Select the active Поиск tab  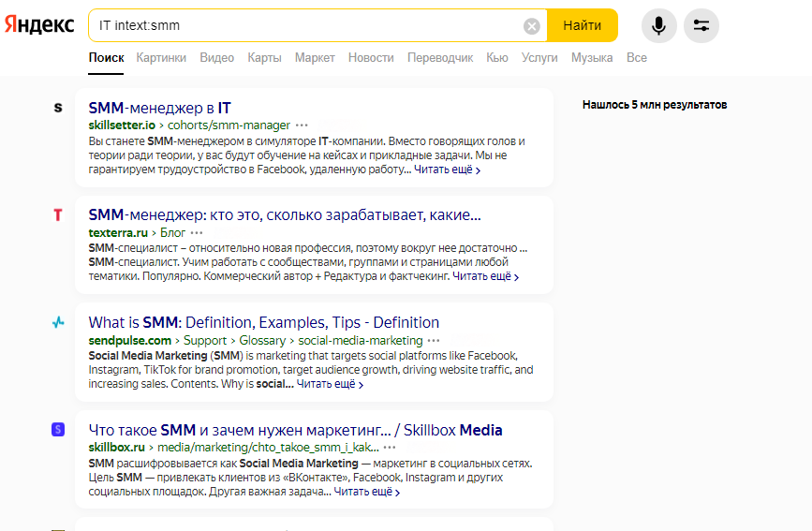106,57
